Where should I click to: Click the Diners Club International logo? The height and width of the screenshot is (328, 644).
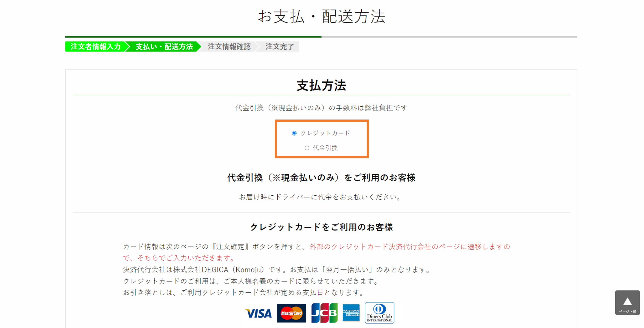point(379,313)
